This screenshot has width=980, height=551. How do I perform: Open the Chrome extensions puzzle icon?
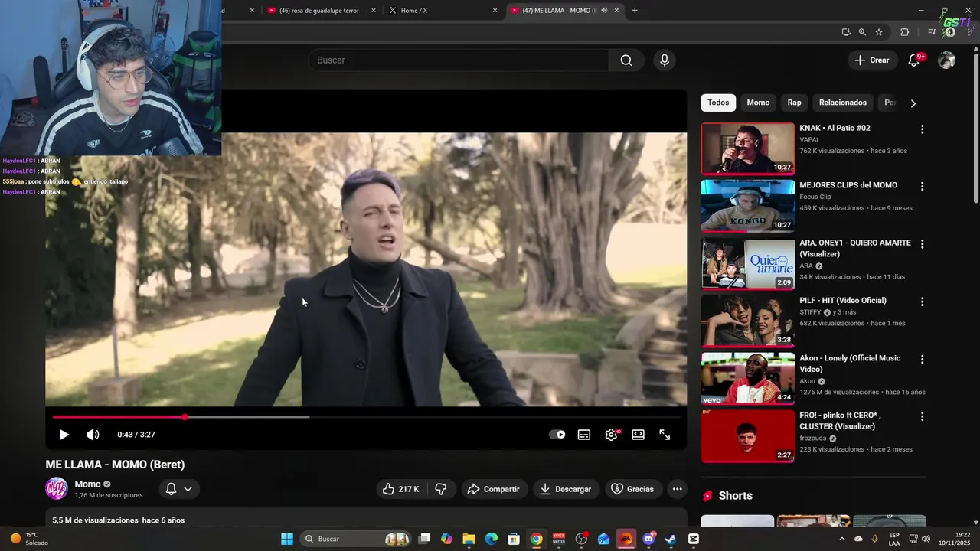coord(905,32)
